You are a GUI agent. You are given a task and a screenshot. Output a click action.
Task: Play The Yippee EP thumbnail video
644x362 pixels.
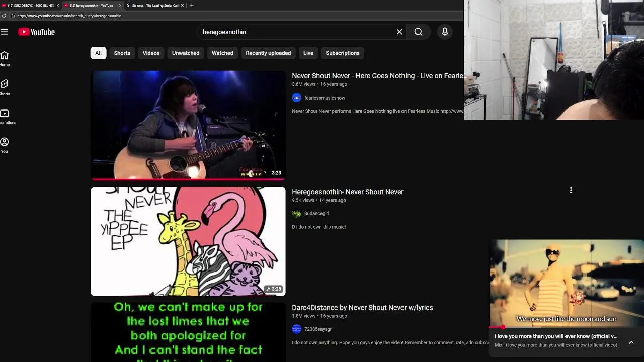[x=188, y=241]
